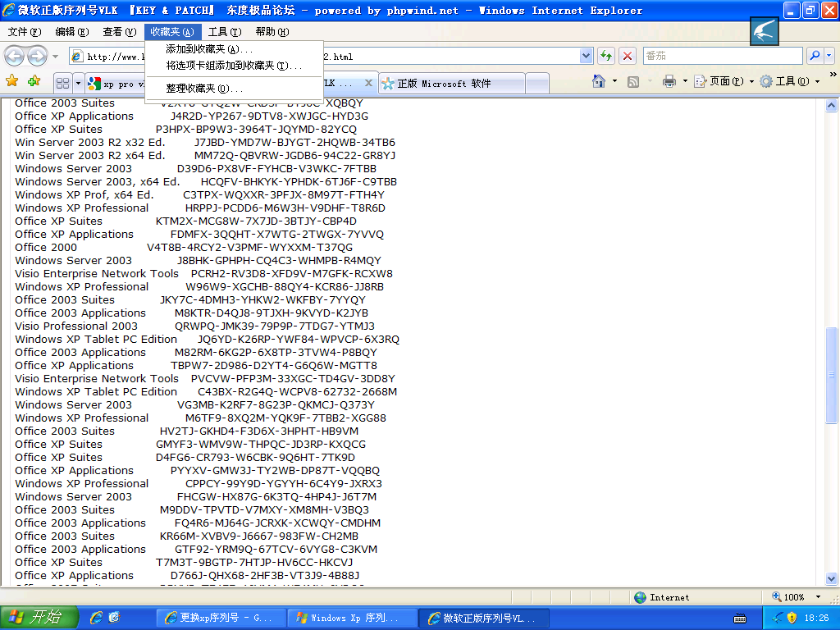The height and width of the screenshot is (630, 840).
Task: Click the Add to Favorites star-plus icon
Action: pyautogui.click(x=34, y=81)
